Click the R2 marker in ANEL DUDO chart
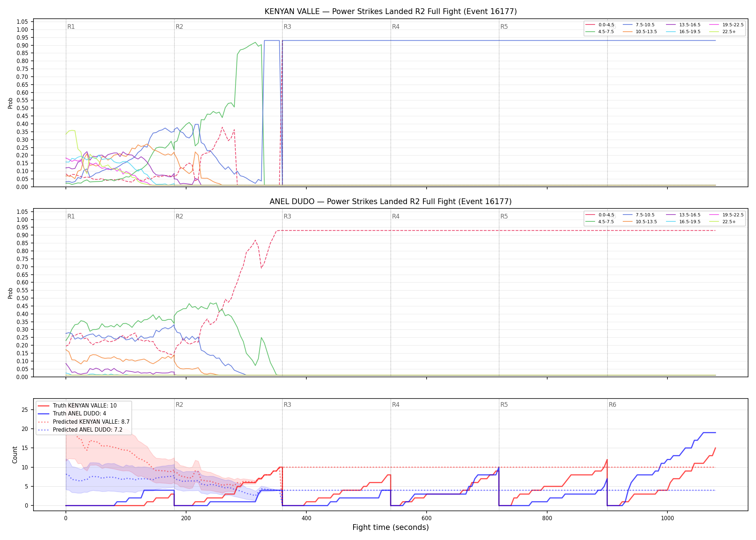This screenshot has height=540, width=756. pyautogui.click(x=179, y=216)
